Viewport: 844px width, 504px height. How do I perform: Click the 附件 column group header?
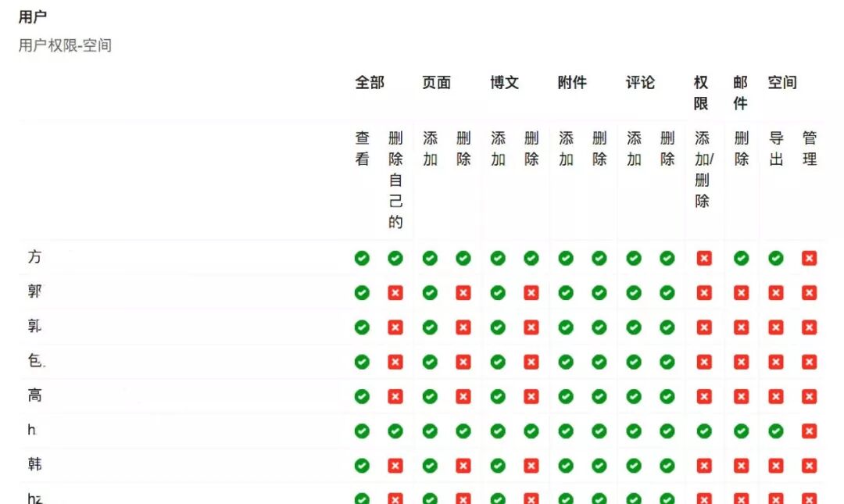point(572,82)
